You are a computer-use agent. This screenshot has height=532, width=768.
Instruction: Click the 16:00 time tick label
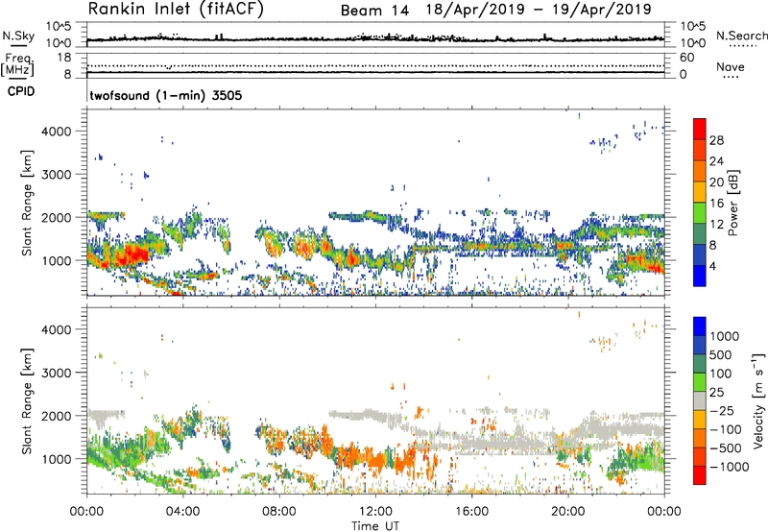coord(471,512)
